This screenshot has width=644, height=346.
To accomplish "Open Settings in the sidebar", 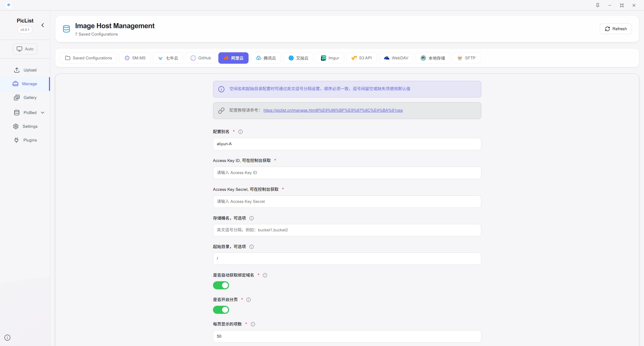I will tap(25, 126).
